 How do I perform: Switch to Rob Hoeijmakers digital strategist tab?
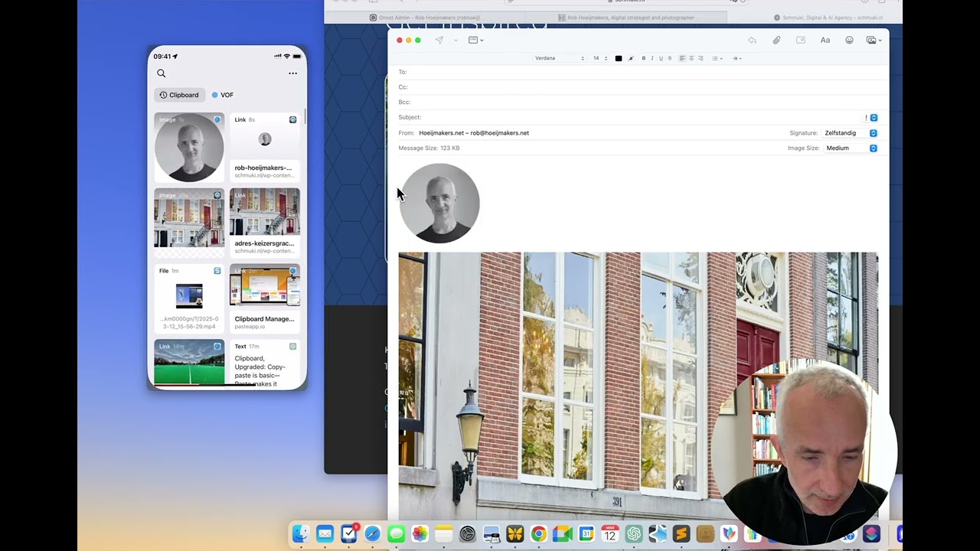click(x=626, y=18)
